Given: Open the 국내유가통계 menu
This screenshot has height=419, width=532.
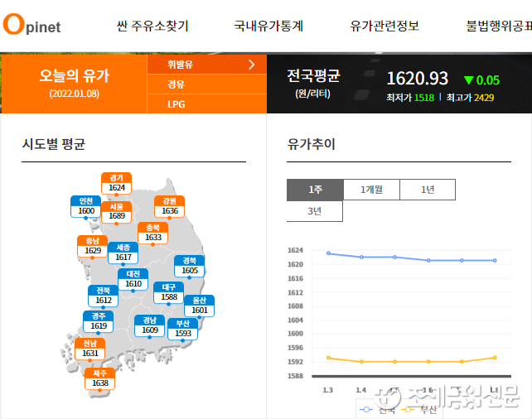Looking at the screenshot, I should coord(268,26).
